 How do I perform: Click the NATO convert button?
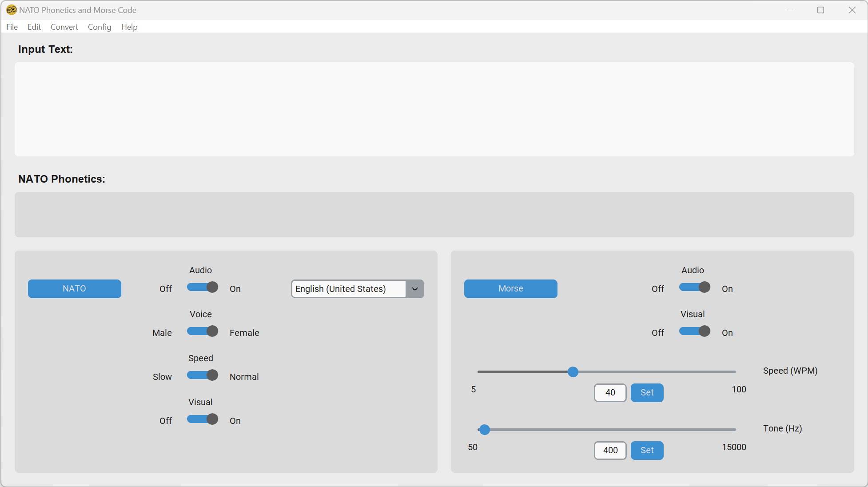pos(75,289)
